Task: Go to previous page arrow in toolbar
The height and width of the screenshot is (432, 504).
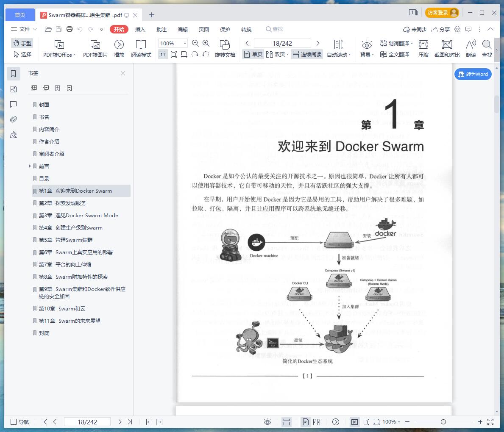Action: (247, 43)
